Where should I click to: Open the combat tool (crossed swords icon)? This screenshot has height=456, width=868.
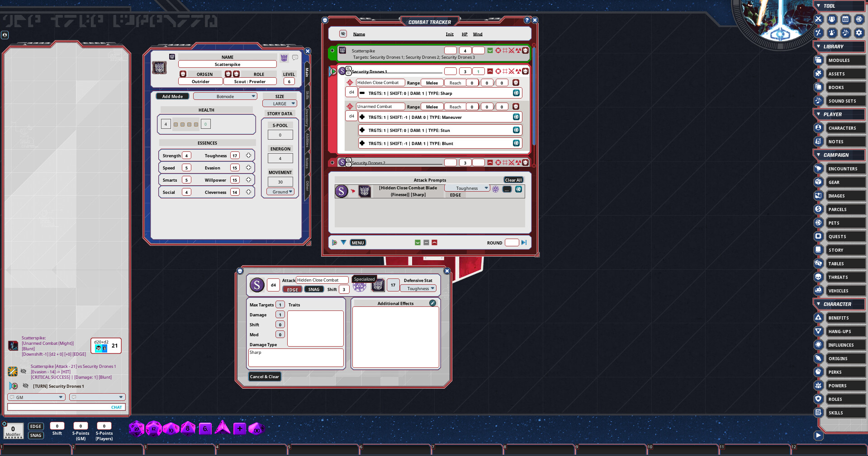[818, 19]
